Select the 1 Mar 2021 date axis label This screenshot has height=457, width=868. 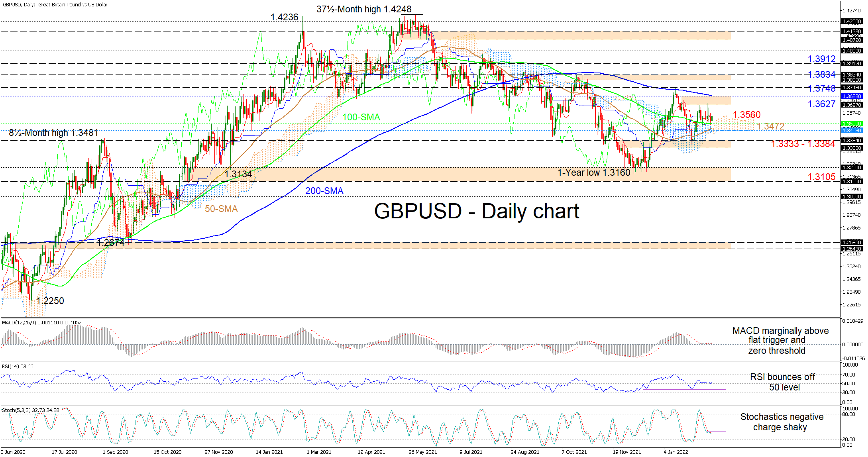point(319,452)
